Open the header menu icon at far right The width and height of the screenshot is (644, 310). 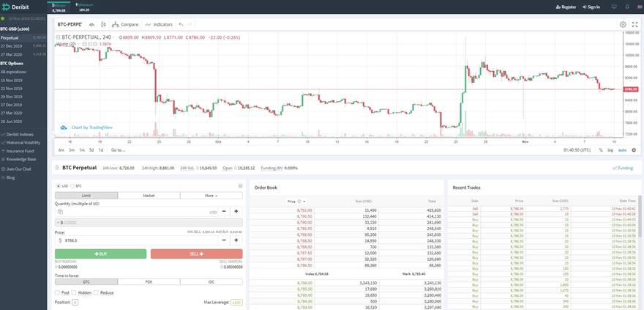coord(638,7)
